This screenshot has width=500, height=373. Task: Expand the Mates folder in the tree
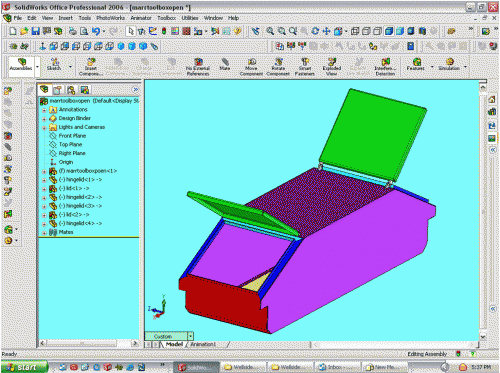(44, 232)
